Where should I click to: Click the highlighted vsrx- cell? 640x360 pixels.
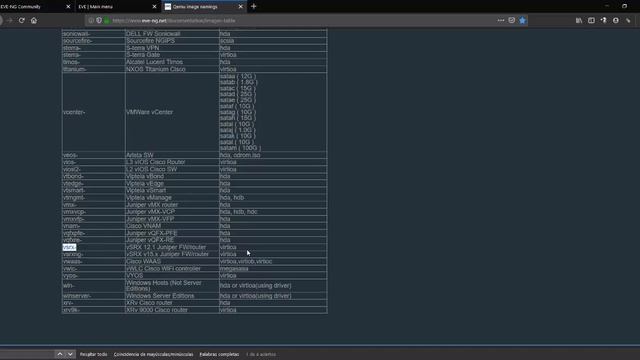point(69,247)
